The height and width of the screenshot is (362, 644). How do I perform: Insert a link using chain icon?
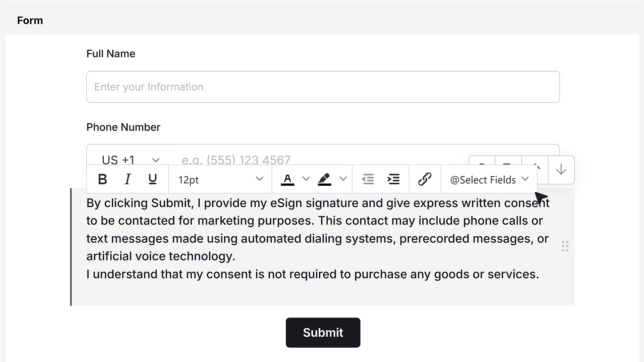click(x=425, y=179)
